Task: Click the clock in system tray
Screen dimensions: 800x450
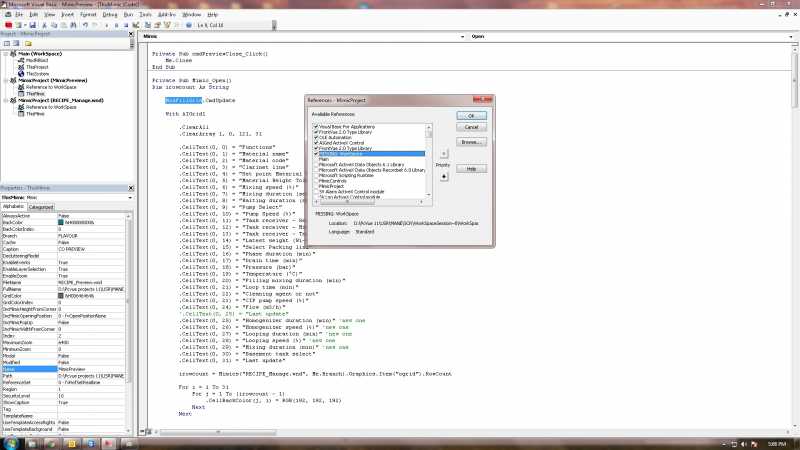Action: click(777, 444)
